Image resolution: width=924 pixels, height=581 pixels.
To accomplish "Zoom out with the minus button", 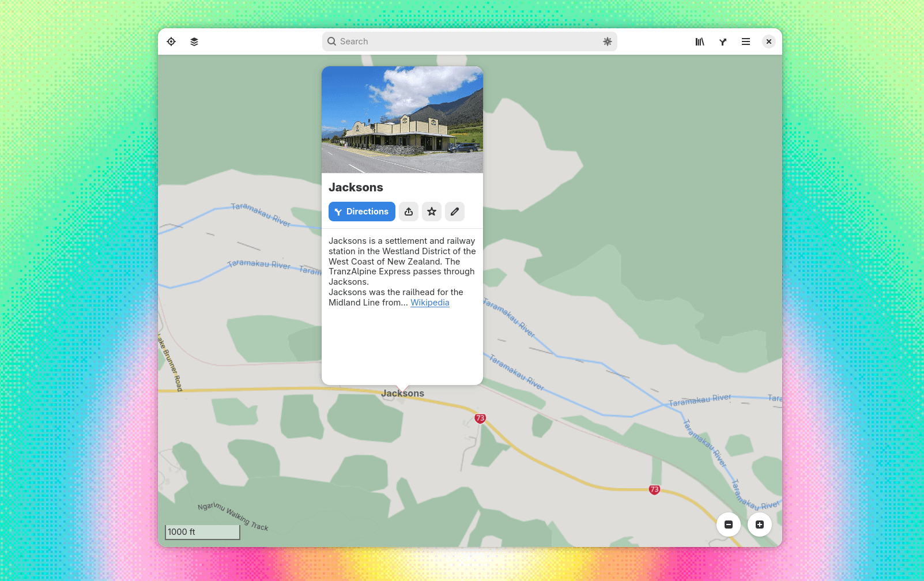I will tap(729, 525).
